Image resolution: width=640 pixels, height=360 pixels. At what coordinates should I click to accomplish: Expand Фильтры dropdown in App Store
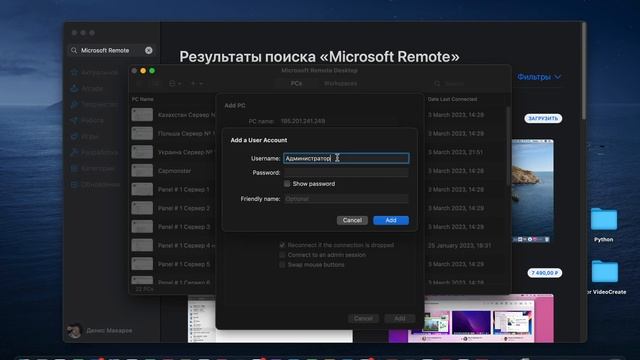[x=539, y=77]
